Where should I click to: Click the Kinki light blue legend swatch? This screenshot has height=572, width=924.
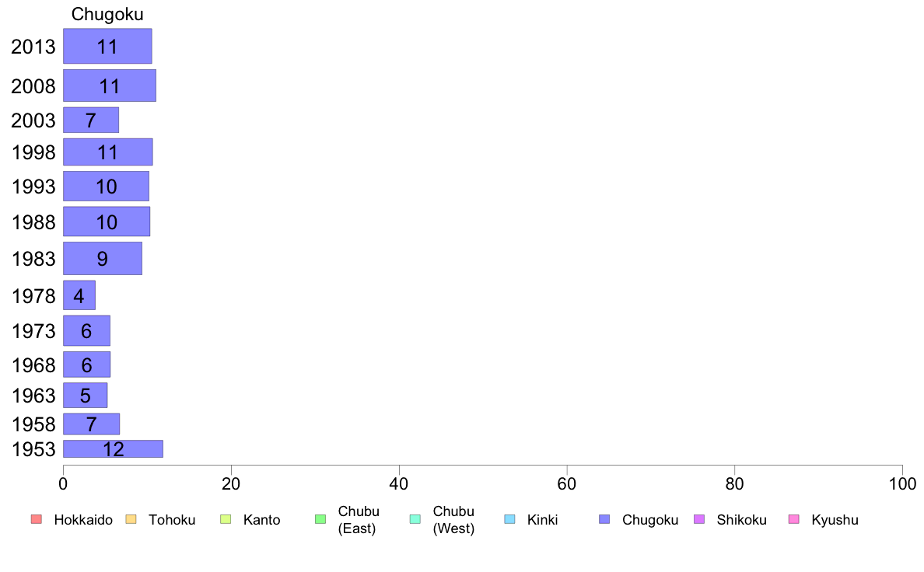(x=509, y=519)
